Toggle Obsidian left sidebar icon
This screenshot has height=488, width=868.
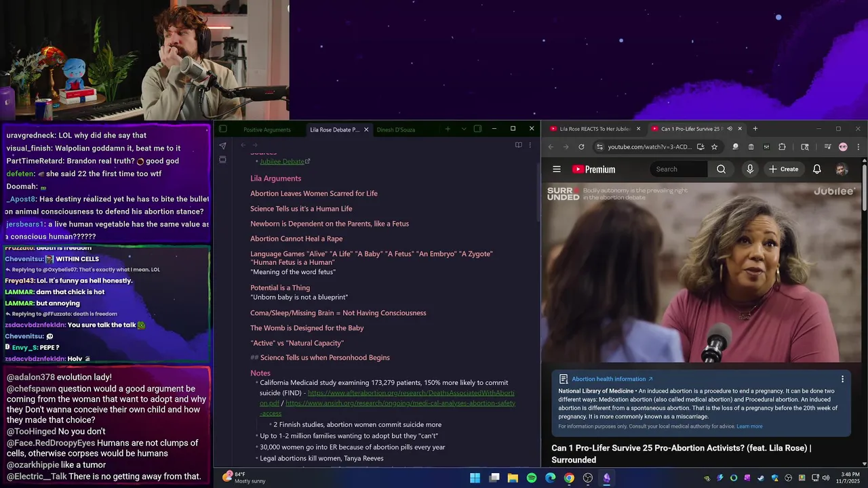click(x=222, y=129)
